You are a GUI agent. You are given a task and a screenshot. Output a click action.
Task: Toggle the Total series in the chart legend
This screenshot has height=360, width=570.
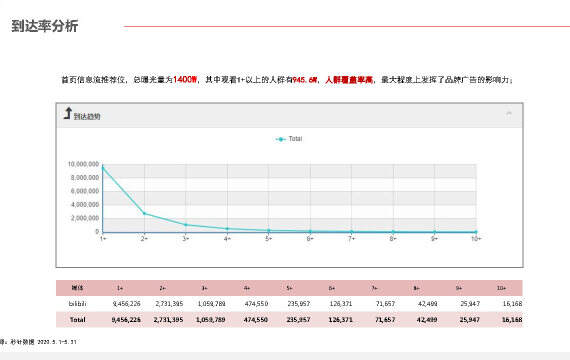[x=289, y=139]
